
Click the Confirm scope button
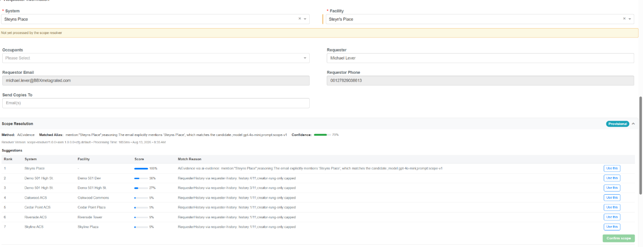coord(618,238)
